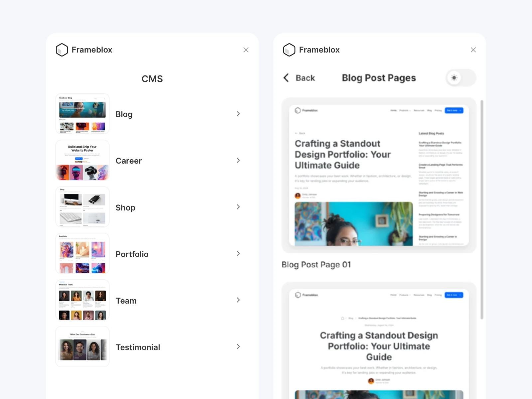
Task: Toggle the light/dark mode switch
Action: pos(461,78)
